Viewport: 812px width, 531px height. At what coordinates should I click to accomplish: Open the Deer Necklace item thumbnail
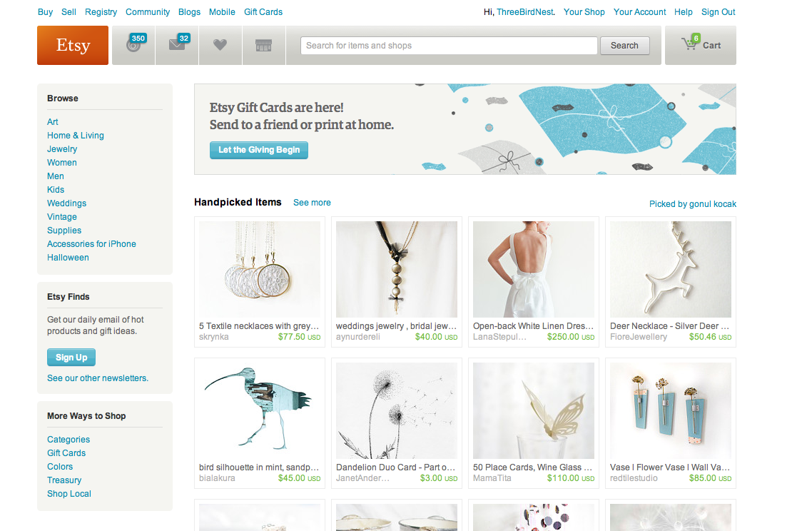coord(671,269)
